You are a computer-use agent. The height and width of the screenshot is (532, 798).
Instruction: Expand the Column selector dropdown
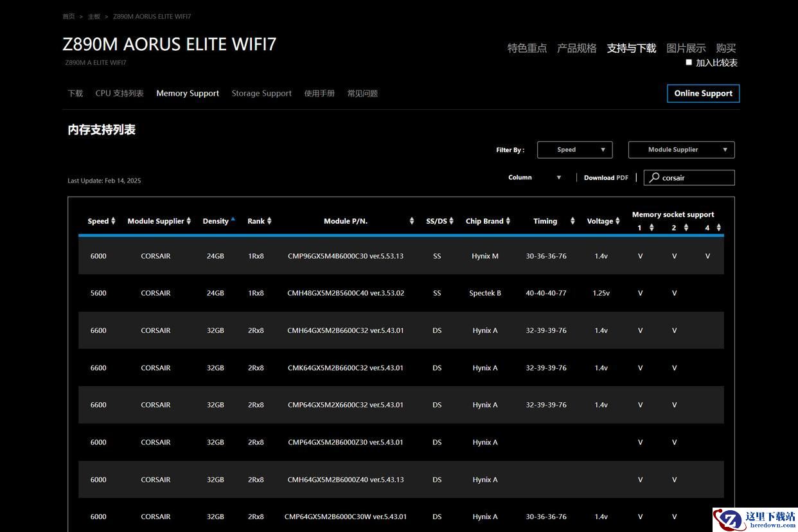coord(535,177)
